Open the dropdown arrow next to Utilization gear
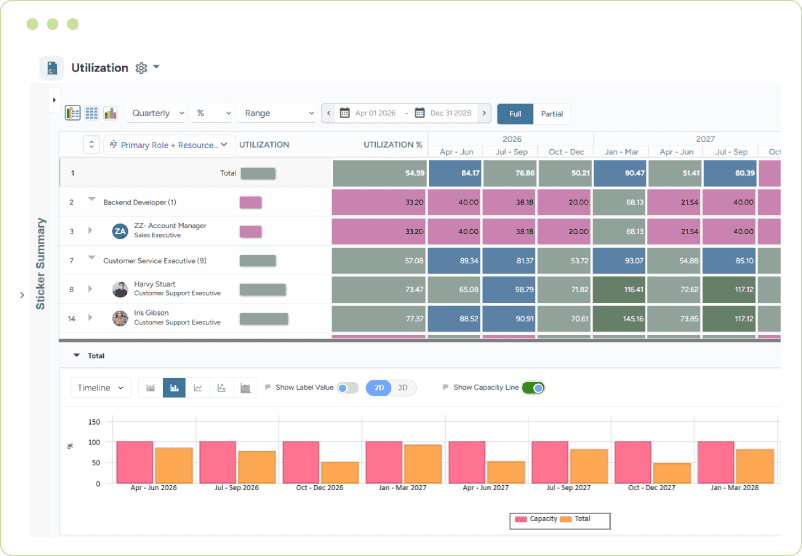This screenshot has height=556, width=802. pyautogui.click(x=157, y=67)
